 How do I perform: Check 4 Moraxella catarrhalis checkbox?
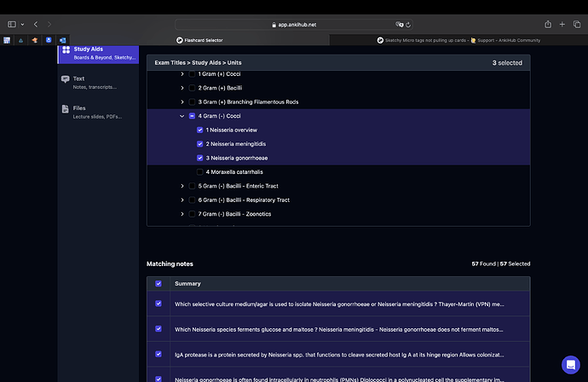(x=200, y=172)
